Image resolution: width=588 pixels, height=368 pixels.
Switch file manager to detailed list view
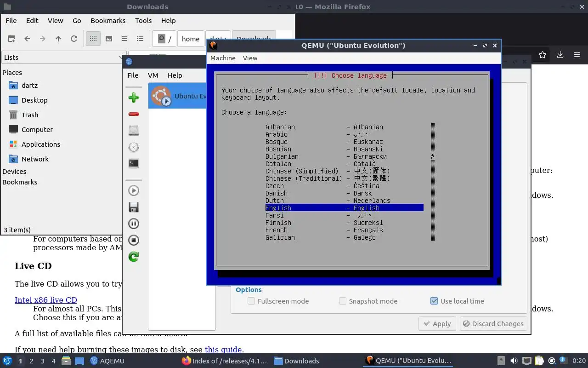pos(140,39)
